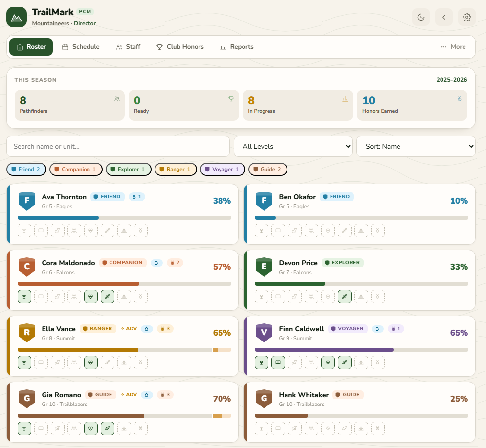Click Ava Thornton's blue progress bar
The image size is (486, 448).
click(124, 218)
